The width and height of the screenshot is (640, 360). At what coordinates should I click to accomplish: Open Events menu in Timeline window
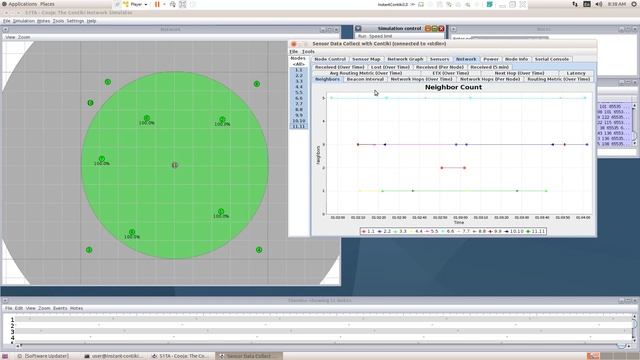(60, 308)
